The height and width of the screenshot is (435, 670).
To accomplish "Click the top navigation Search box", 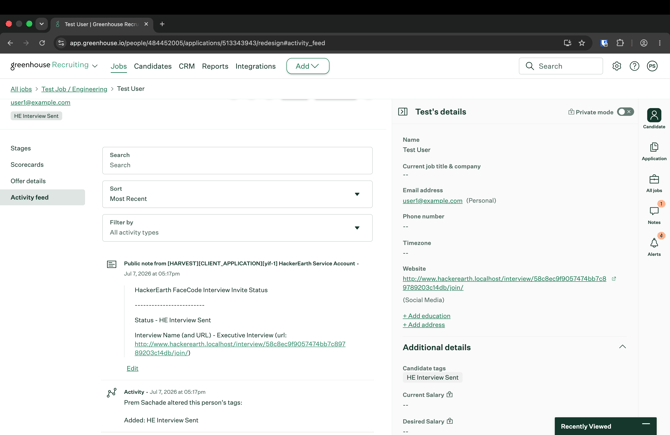I will pos(561,66).
